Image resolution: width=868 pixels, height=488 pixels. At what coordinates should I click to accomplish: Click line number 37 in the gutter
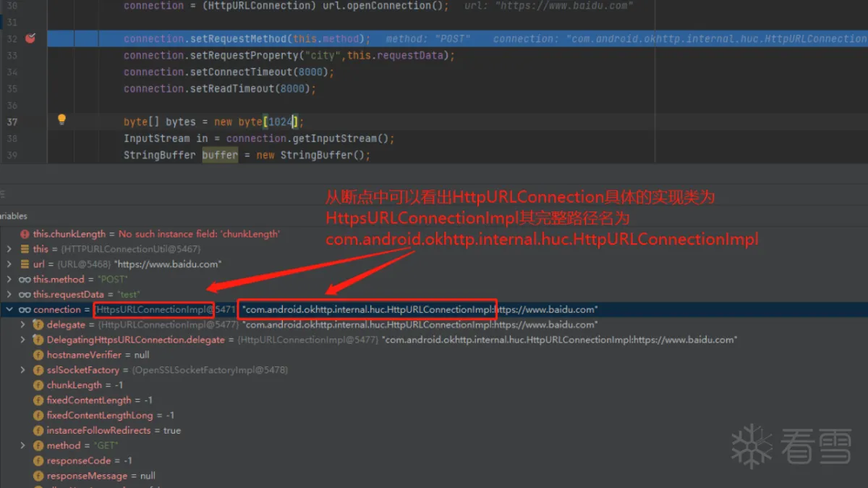pyautogui.click(x=12, y=122)
